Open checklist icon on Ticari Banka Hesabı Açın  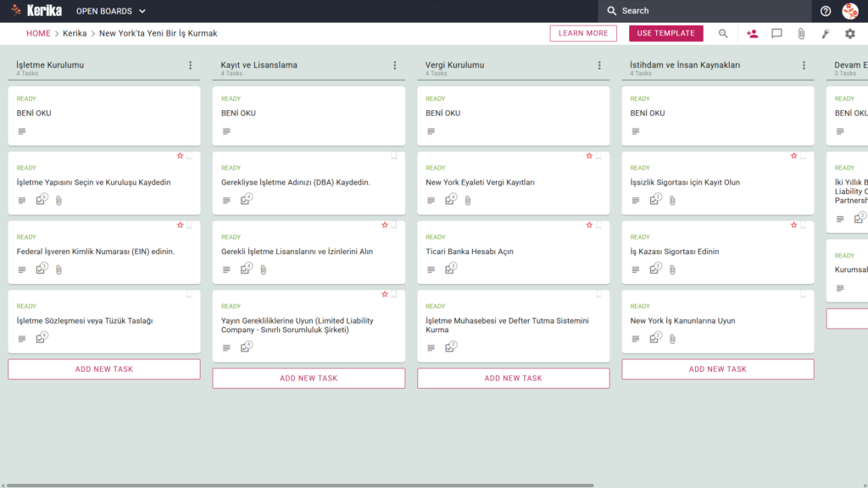pyautogui.click(x=451, y=269)
